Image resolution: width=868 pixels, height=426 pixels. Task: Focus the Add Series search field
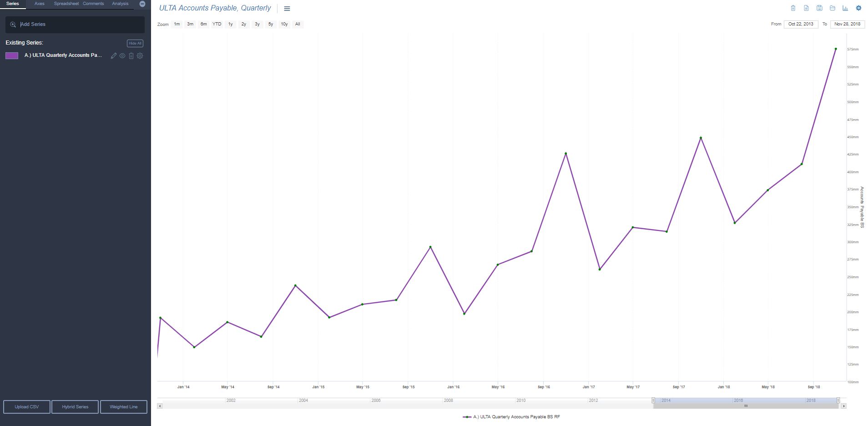75,25
